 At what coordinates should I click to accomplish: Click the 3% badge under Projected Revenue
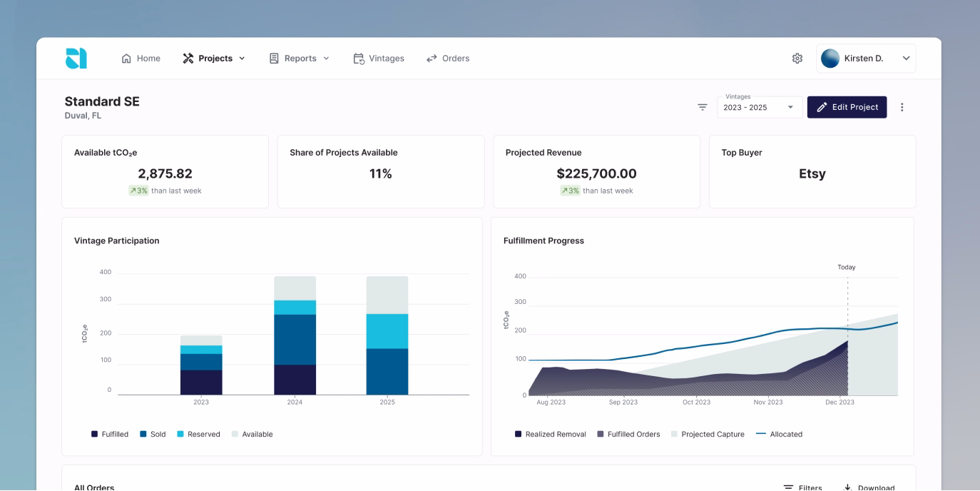570,191
